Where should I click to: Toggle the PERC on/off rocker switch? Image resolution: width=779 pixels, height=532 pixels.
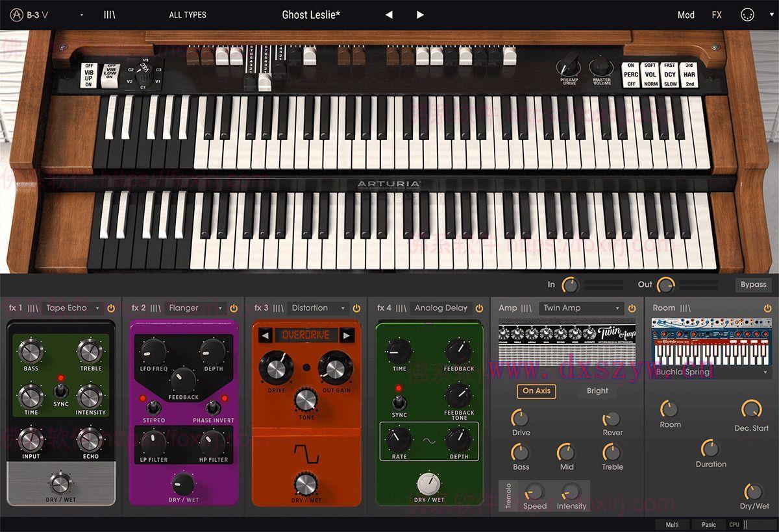(630, 75)
